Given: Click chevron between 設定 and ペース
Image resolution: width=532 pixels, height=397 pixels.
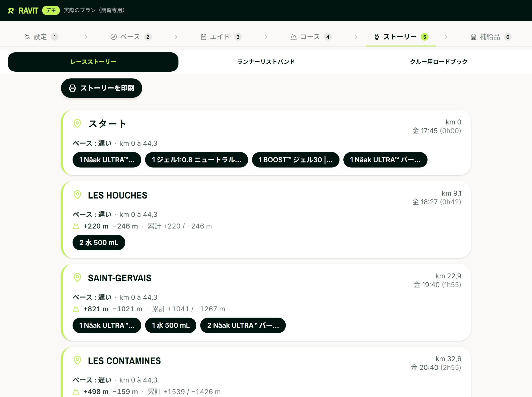Looking at the screenshot, I should click(x=86, y=37).
